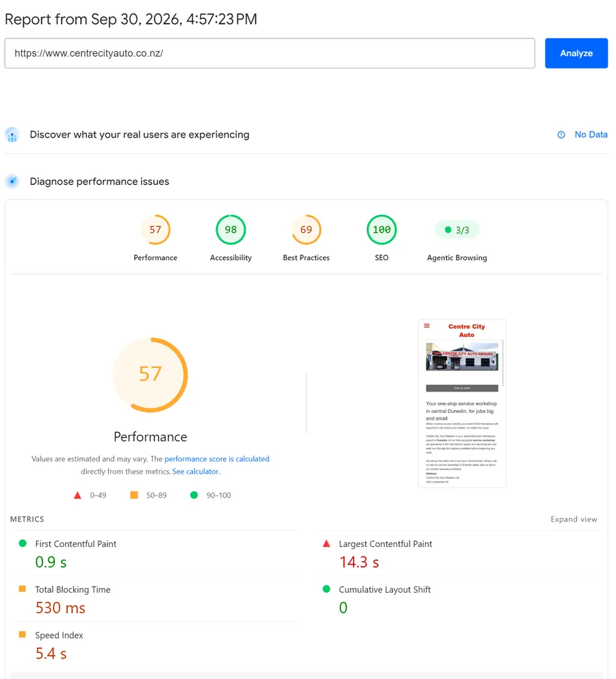616x679 pixels.
Task: Click the Agentic Browsing label text
Action: [457, 257]
